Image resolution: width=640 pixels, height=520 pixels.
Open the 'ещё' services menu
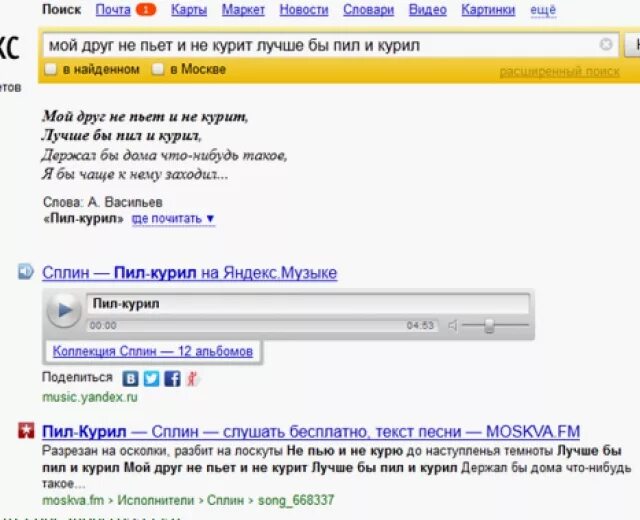tap(543, 10)
